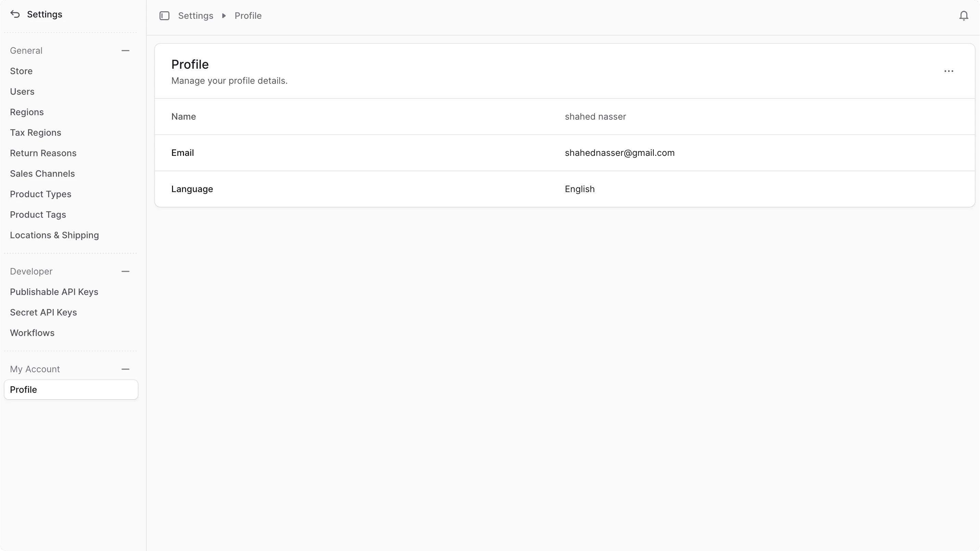Go to Regions settings
The width and height of the screenshot is (980, 551).
27,112
